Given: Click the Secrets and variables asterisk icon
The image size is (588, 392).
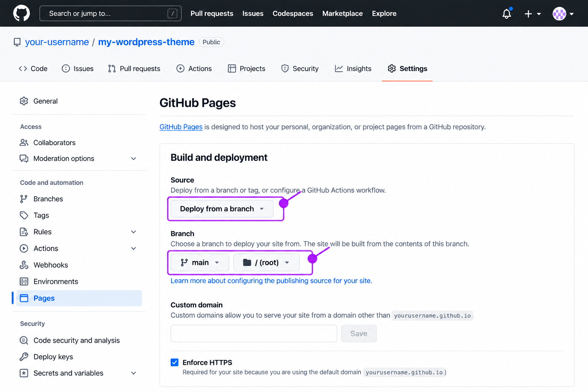Looking at the screenshot, I should click(24, 373).
